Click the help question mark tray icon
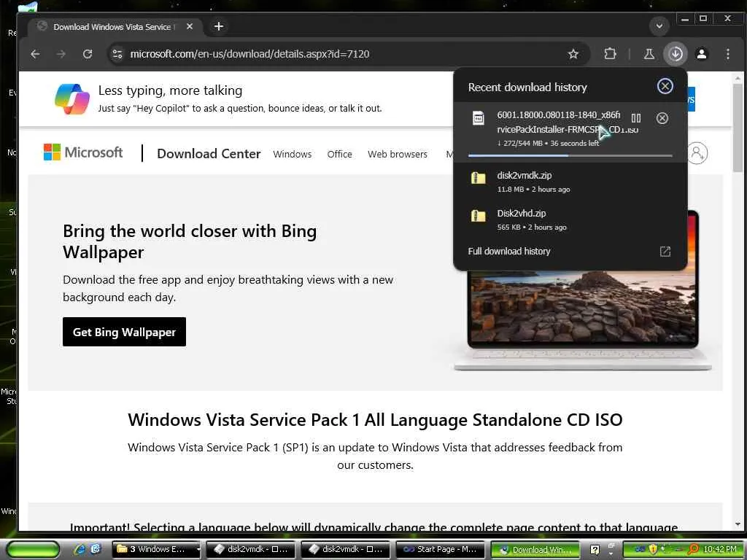This screenshot has width=747, height=560. pyautogui.click(x=595, y=550)
